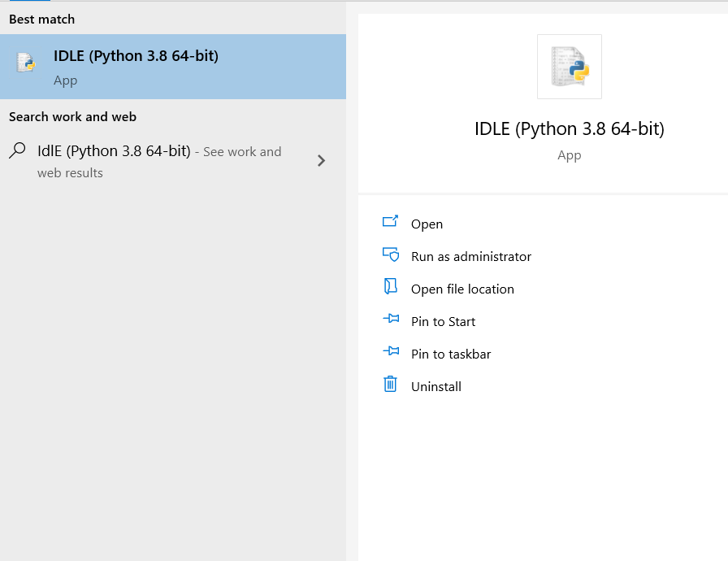Click the 'App' subtitle under Best match result
Screen dimensions: 728x561
[x=65, y=80]
